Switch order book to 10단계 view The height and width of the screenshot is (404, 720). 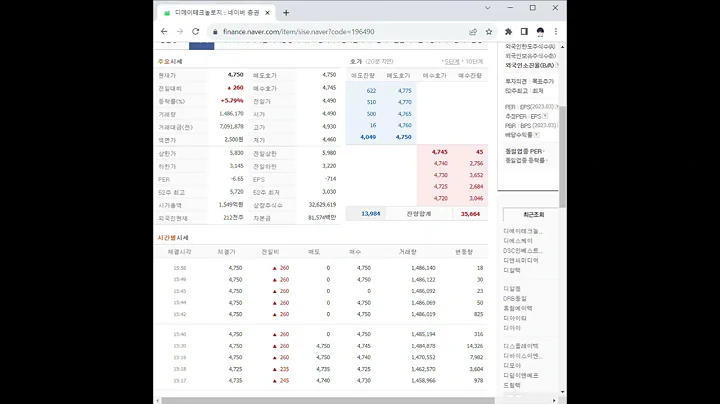tap(474, 62)
